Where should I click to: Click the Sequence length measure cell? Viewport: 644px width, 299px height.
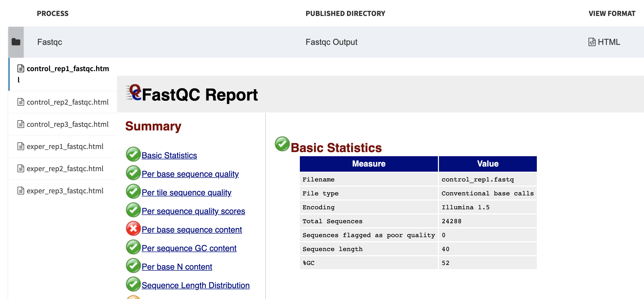(x=369, y=249)
